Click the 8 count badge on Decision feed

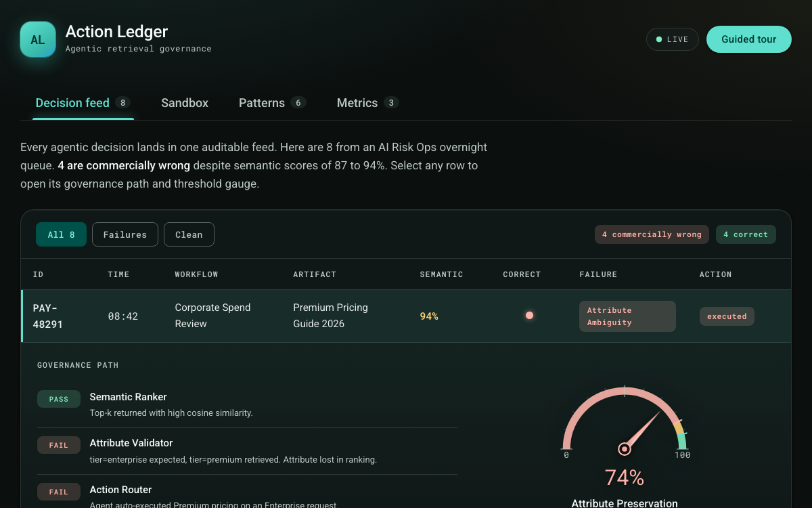(122, 103)
